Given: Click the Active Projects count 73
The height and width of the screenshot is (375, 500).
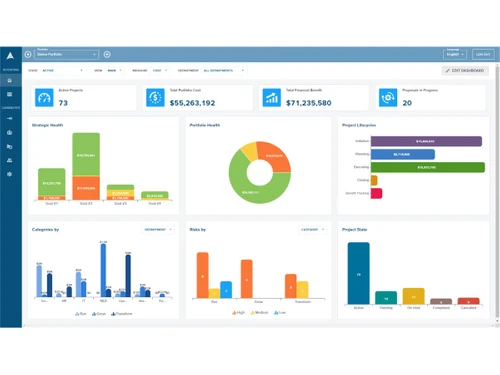Looking at the screenshot, I should (63, 103).
